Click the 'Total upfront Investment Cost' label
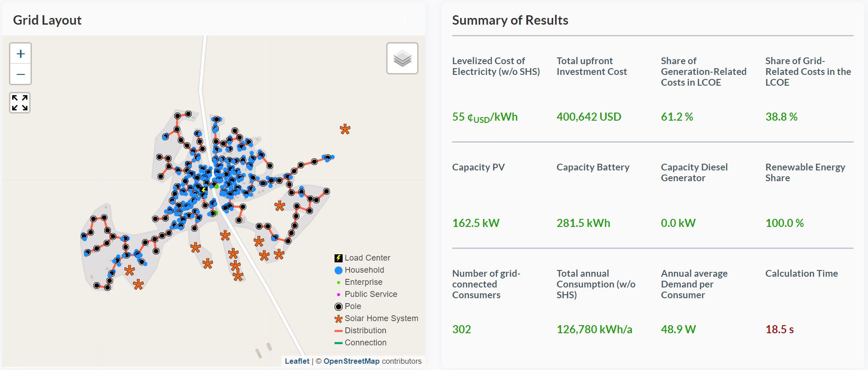The image size is (868, 370). tap(591, 66)
